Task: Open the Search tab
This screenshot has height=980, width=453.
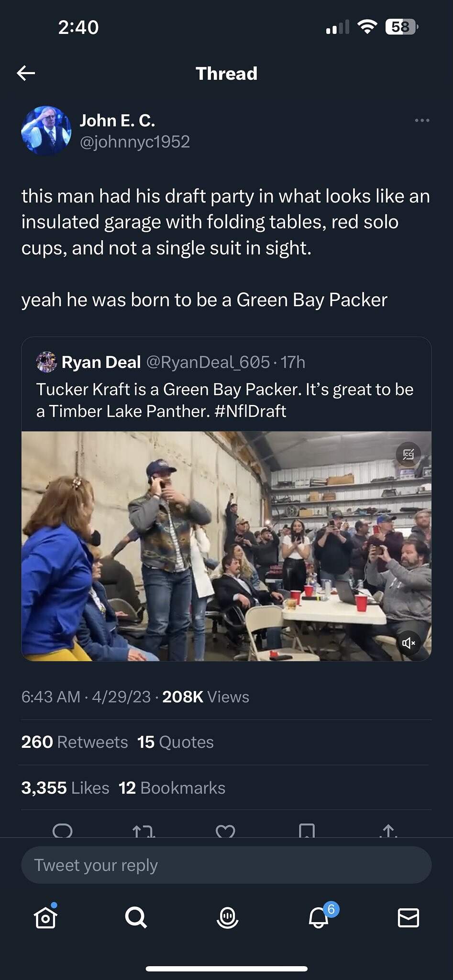Action: click(136, 917)
